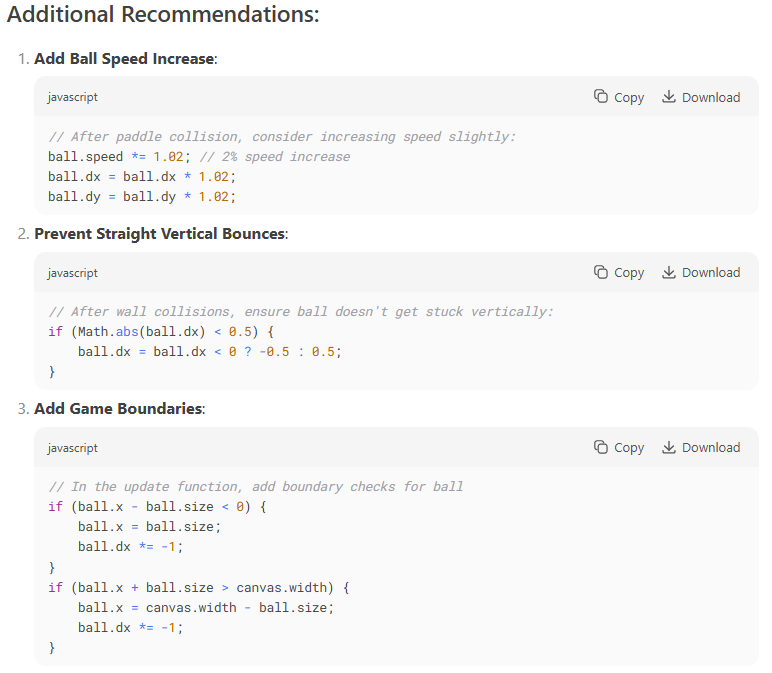
Task: Click the Copy icon on the Game Boundaries block
Action: coord(601,447)
